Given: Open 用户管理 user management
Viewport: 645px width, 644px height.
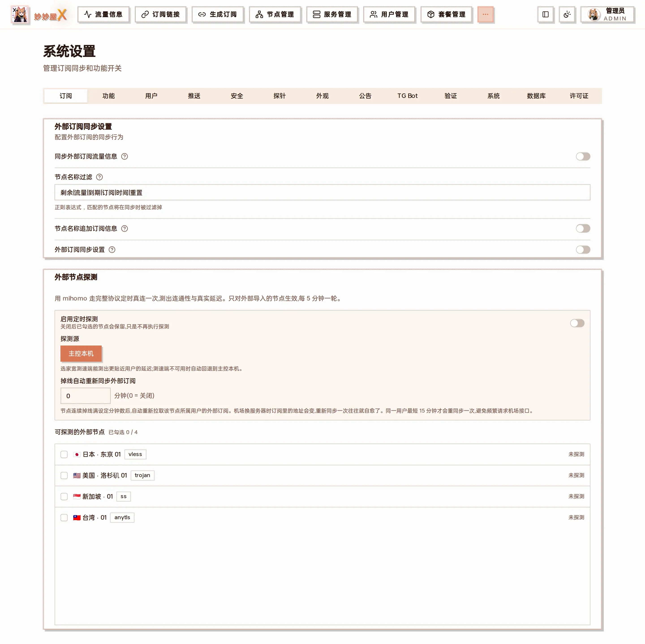Looking at the screenshot, I should (389, 14).
